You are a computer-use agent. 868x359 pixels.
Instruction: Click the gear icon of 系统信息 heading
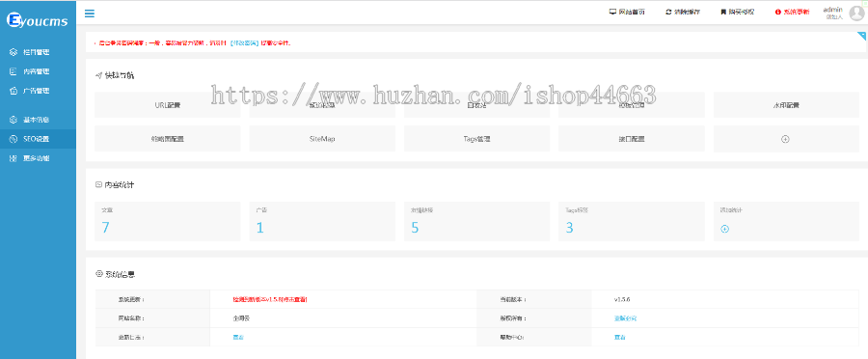pyautogui.click(x=99, y=273)
